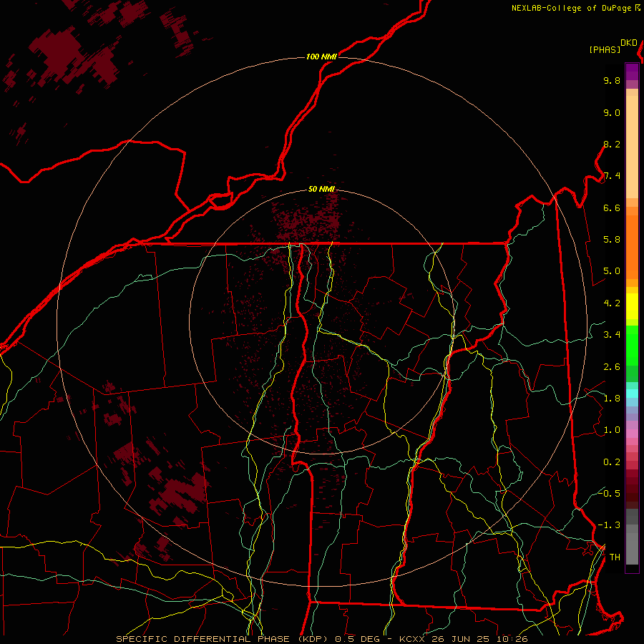The image size is (644, 644).
Task: Select the 2.6 legend value
Action: click(x=612, y=367)
